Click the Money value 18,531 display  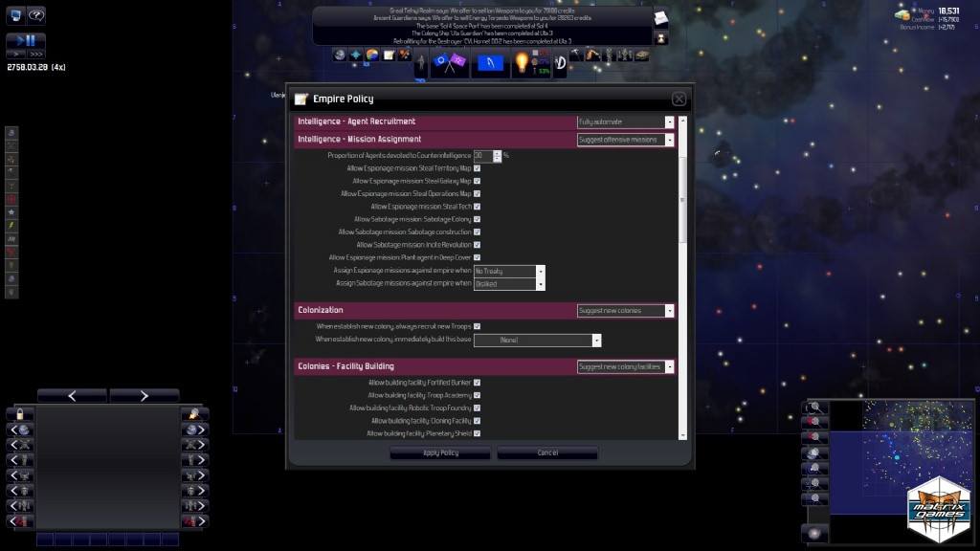[x=948, y=11]
